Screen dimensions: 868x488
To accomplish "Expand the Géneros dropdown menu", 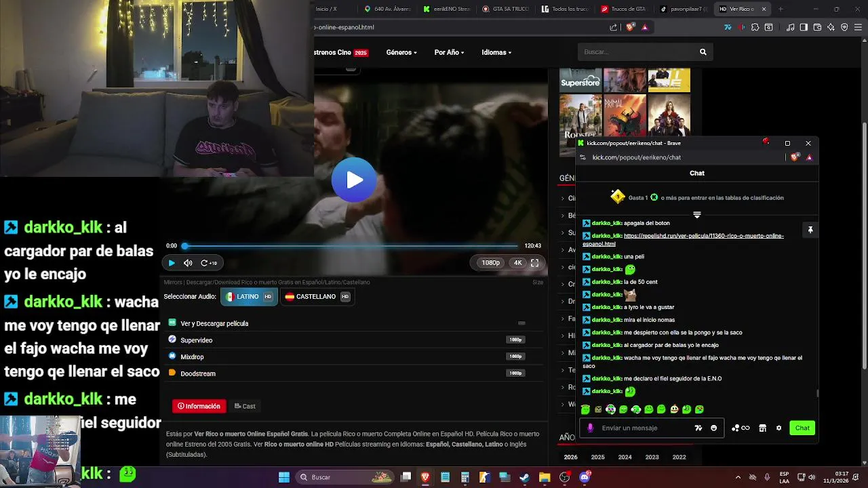I will (401, 52).
